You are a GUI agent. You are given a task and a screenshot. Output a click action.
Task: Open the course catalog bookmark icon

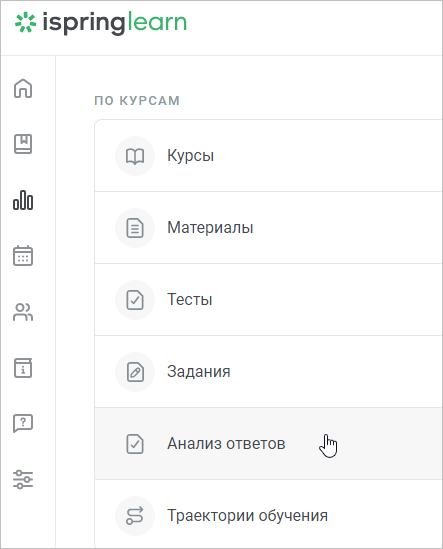[x=23, y=144]
